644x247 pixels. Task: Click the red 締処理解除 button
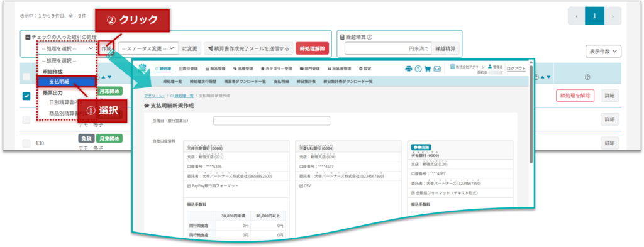coord(312,48)
